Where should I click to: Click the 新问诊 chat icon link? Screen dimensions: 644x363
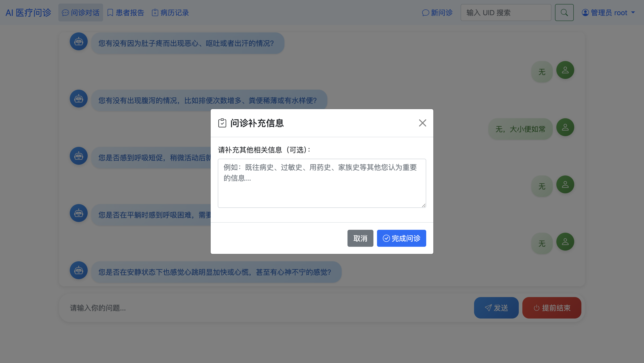tap(437, 13)
